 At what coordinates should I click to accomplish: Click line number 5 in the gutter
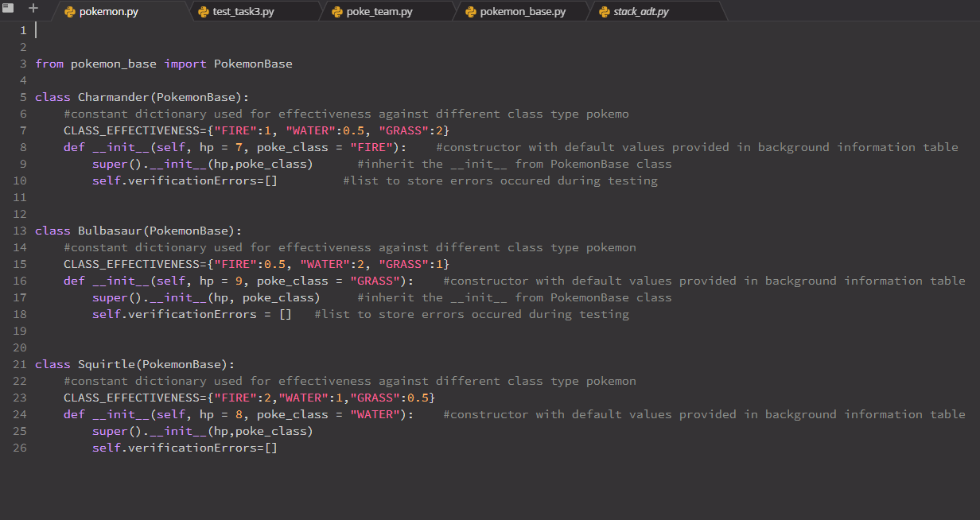pyautogui.click(x=22, y=96)
